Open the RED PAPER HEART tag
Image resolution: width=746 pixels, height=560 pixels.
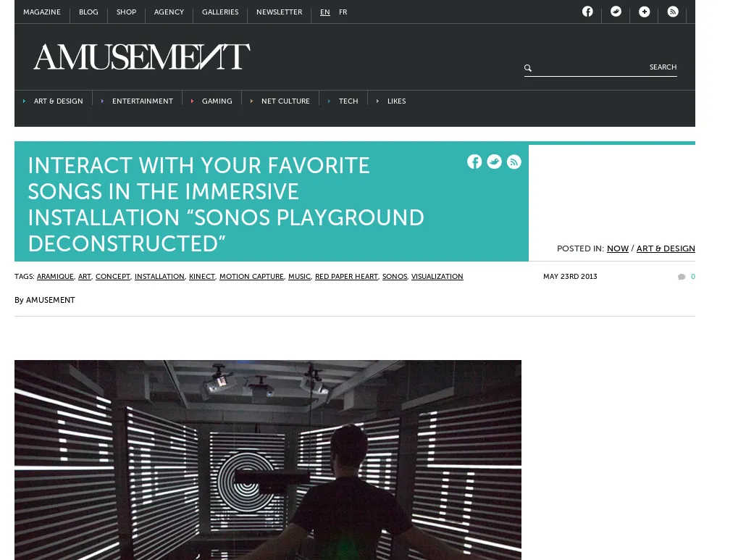click(x=346, y=277)
